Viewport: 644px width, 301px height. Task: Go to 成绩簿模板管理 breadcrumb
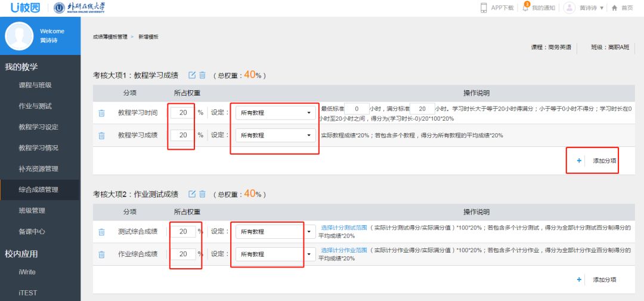pos(110,36)
